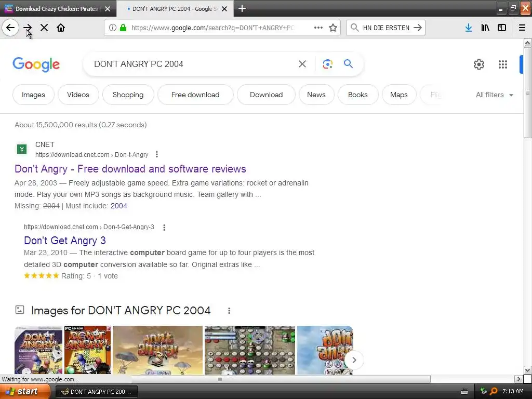Click the About 15,500,000 results text
Image resolution: width=532 pixels, height=399 pixels.
click(81, 125)
